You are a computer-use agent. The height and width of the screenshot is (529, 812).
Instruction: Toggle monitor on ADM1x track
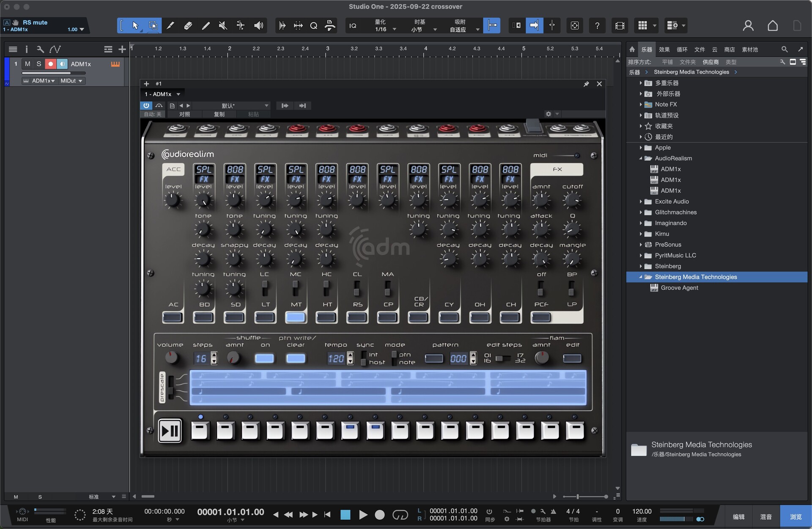pyautogui.click(x=62, y=64)
